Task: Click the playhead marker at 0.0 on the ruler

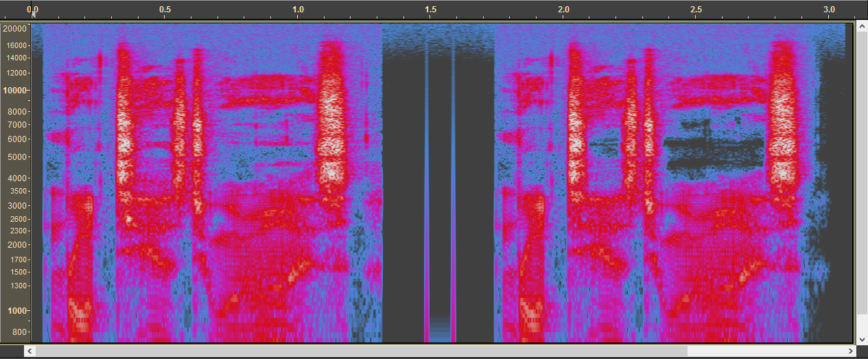Action: pos(33,13)
